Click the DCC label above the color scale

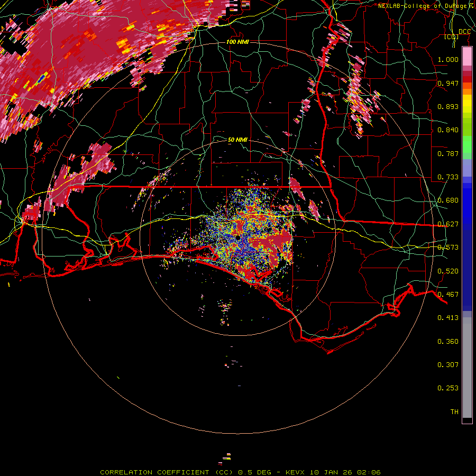tap(464, 32)
